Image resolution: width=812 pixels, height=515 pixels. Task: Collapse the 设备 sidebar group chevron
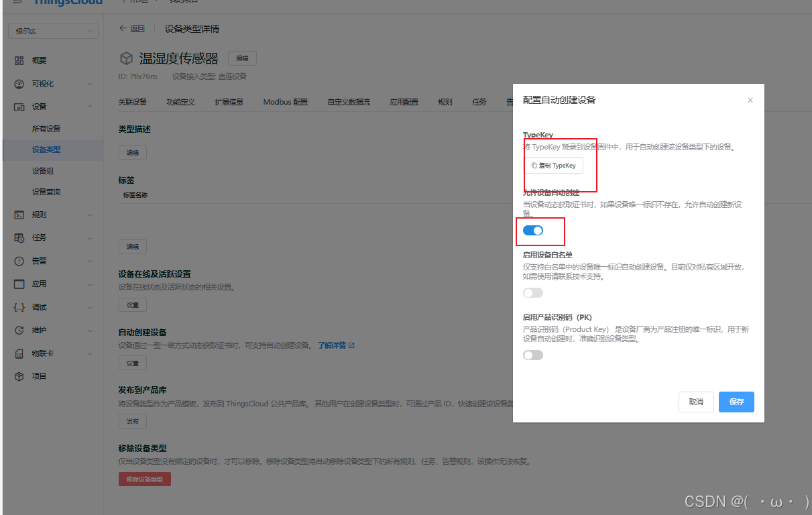90,107
